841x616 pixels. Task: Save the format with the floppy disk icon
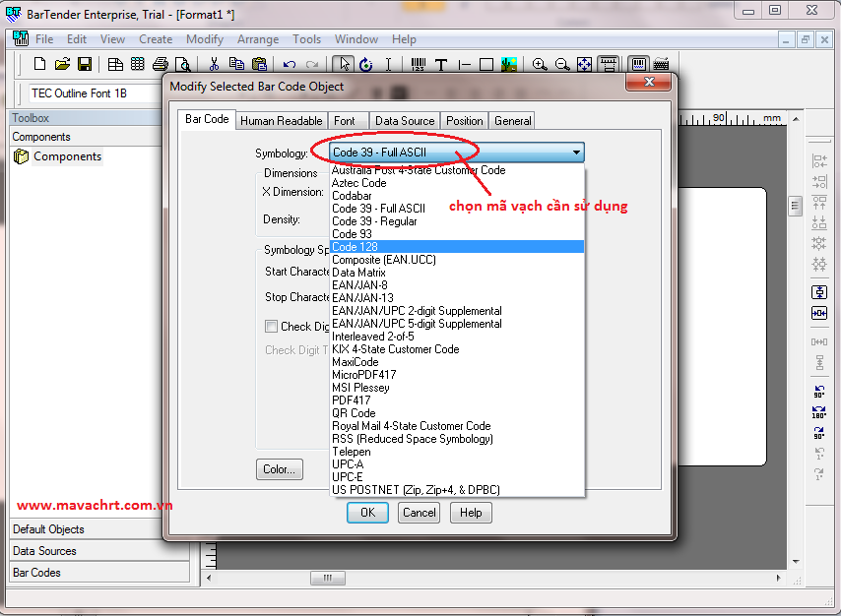coord(85,64)
